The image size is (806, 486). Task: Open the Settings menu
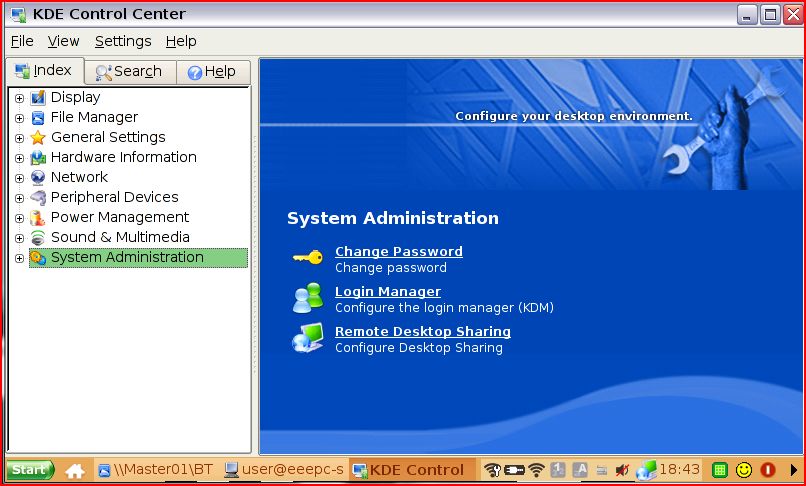[123, 41]
